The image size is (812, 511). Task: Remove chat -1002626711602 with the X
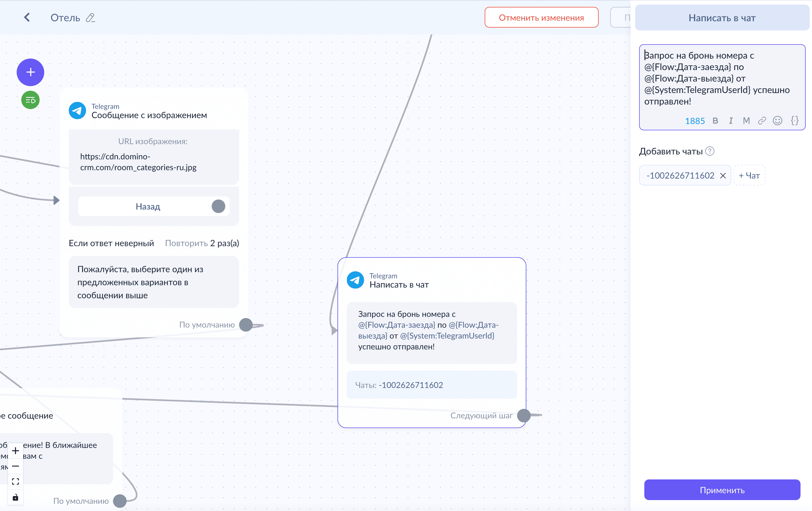(723, 176)
